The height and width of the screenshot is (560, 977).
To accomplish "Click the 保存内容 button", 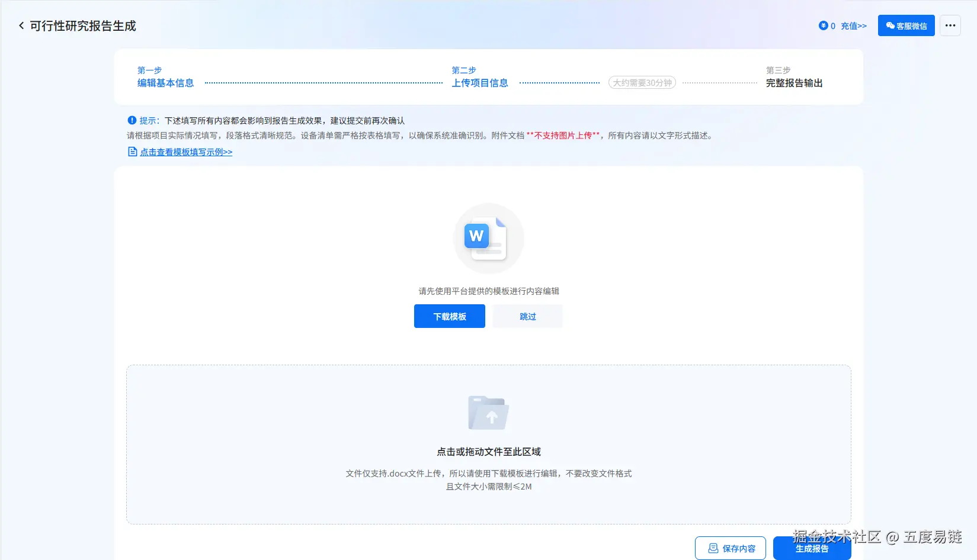I will [x=731, y=548].
